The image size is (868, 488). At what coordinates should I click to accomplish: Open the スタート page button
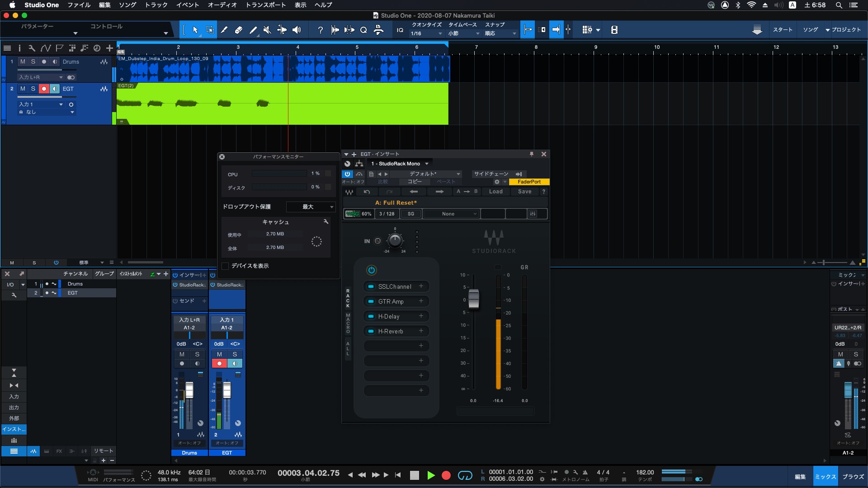coord(783,30)
